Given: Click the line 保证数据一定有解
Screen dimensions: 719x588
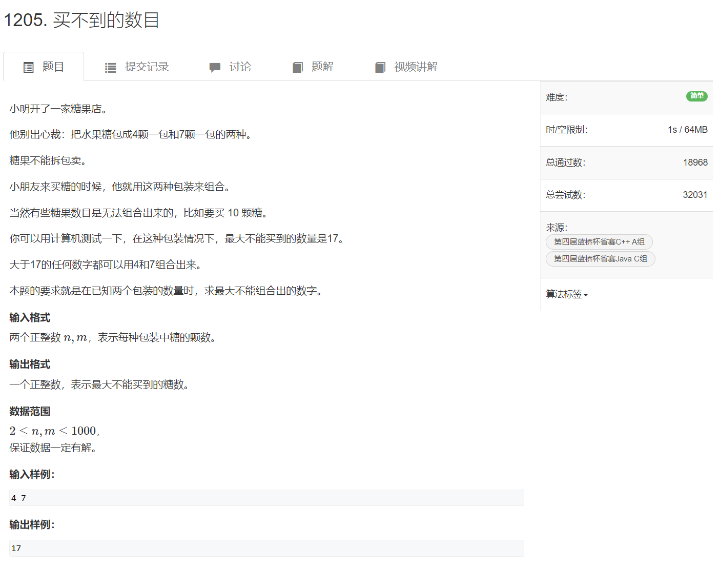Looking at the screenshot, I should coord(53,448).
